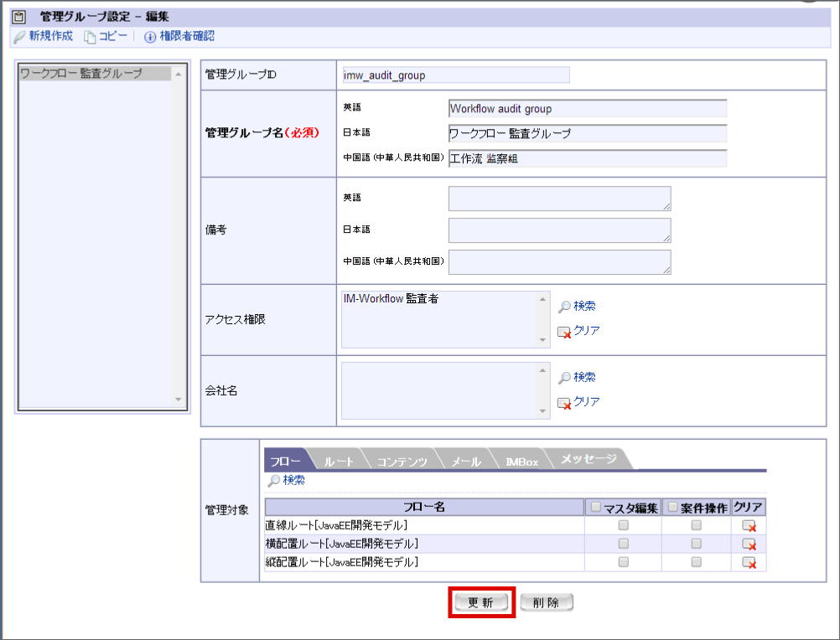Click the 会社名 クリア link
This screenshot has width=840, height=640.
pyautogui.click(x=587, y=402)
